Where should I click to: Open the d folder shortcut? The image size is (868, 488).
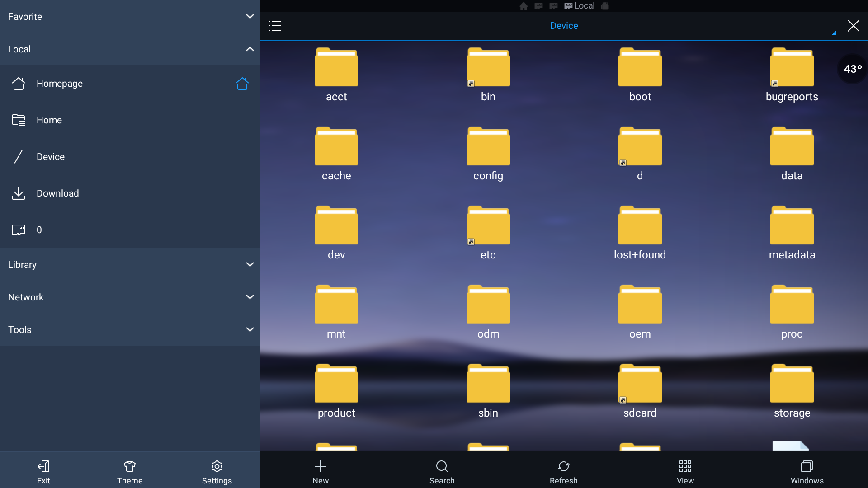tap(640, 155)
